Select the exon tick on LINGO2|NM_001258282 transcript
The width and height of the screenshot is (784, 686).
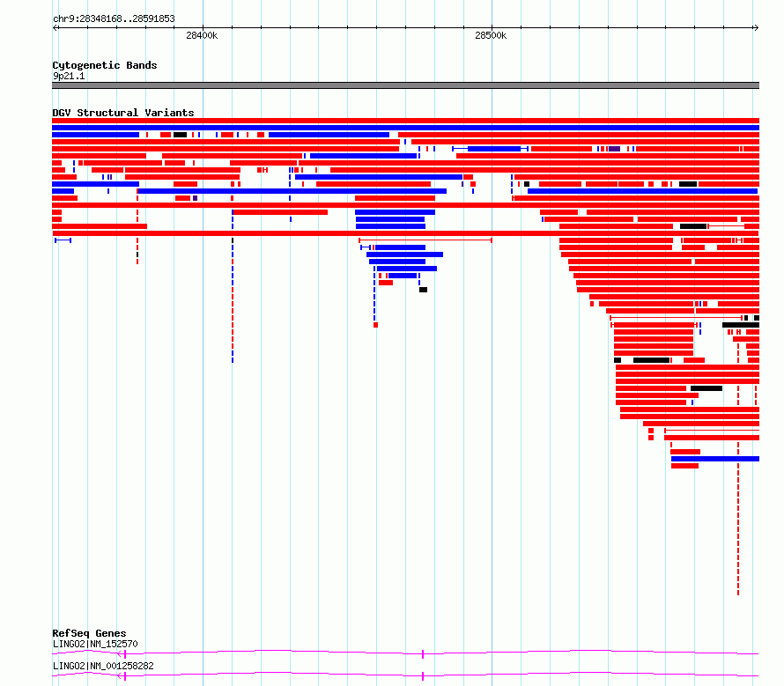pyautogui.click(x=423, y=676)
